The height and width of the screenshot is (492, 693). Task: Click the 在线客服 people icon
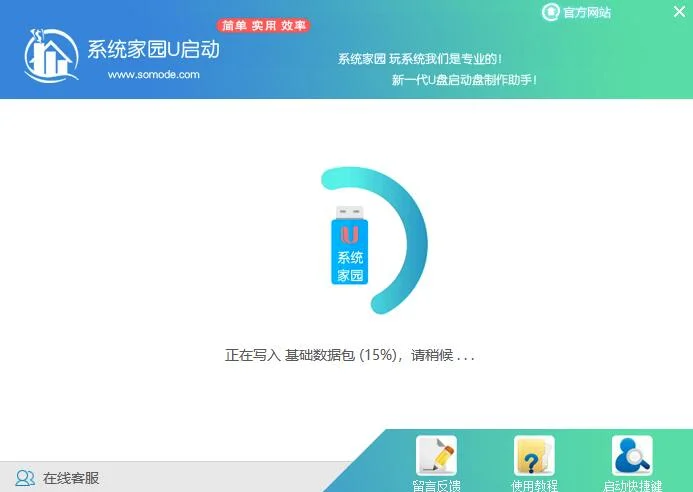25,478
